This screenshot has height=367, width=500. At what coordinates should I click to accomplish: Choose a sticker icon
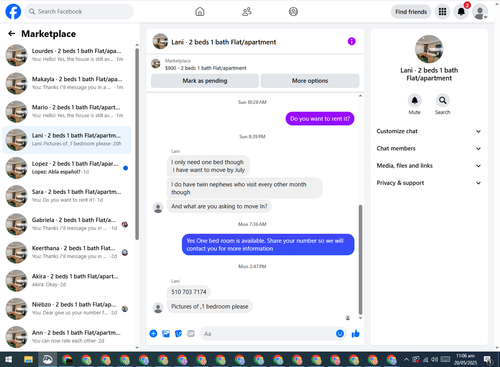(x=179, y=334)
